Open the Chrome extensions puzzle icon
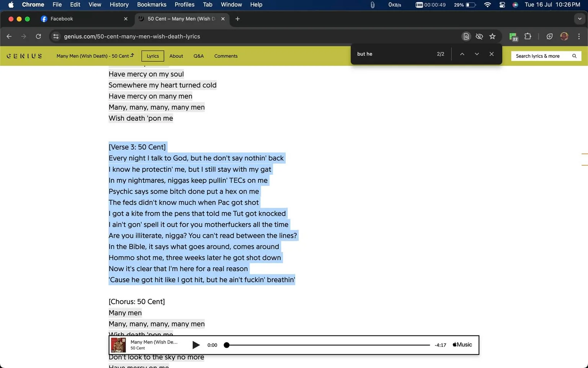Screen dimensions: 588x368 [528, 36]
